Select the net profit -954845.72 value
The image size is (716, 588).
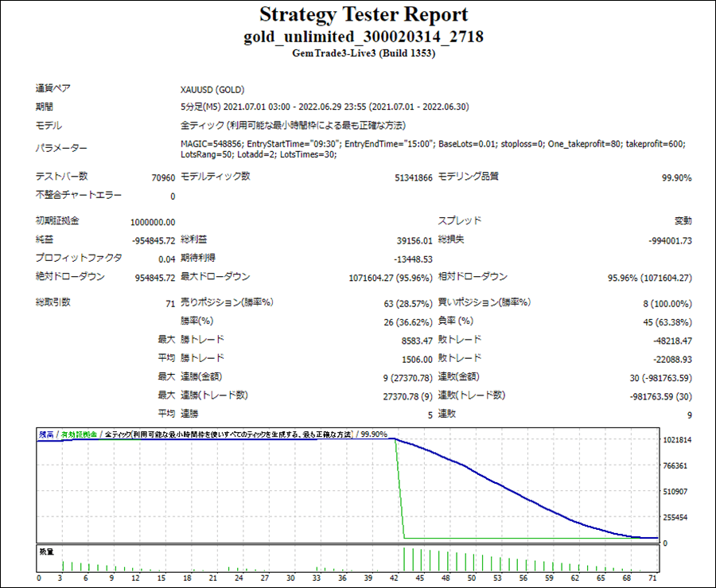(x=153, y=239)
